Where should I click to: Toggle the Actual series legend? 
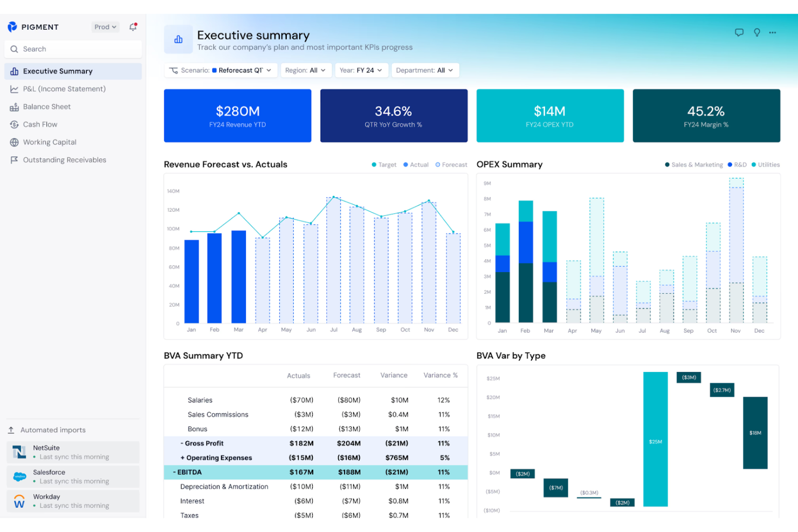tap(416, 164)
